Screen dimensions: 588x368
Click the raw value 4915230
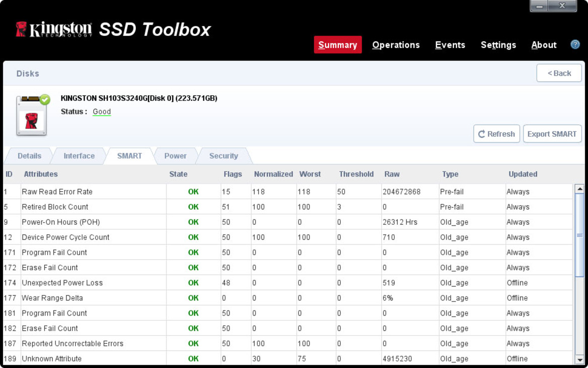coord(397,358)
